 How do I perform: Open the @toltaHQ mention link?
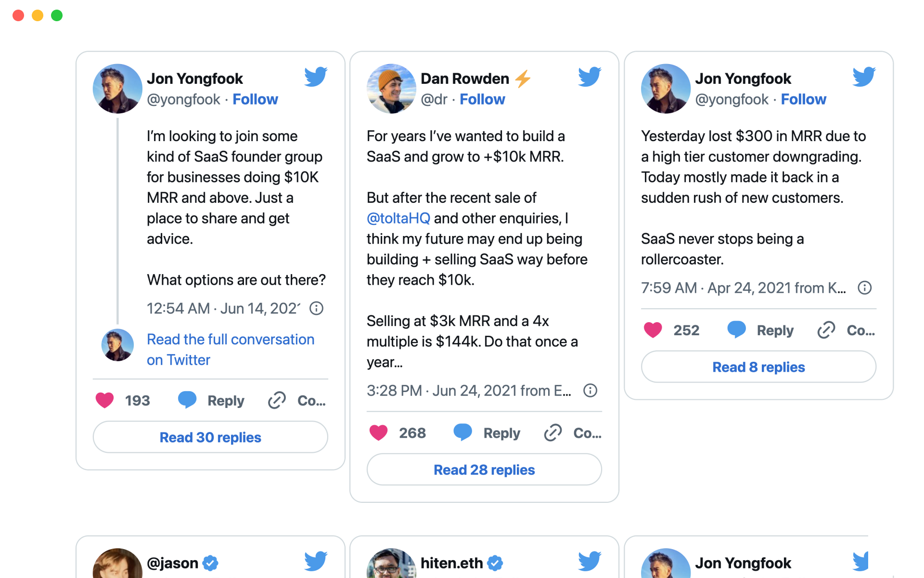(398, 218)
